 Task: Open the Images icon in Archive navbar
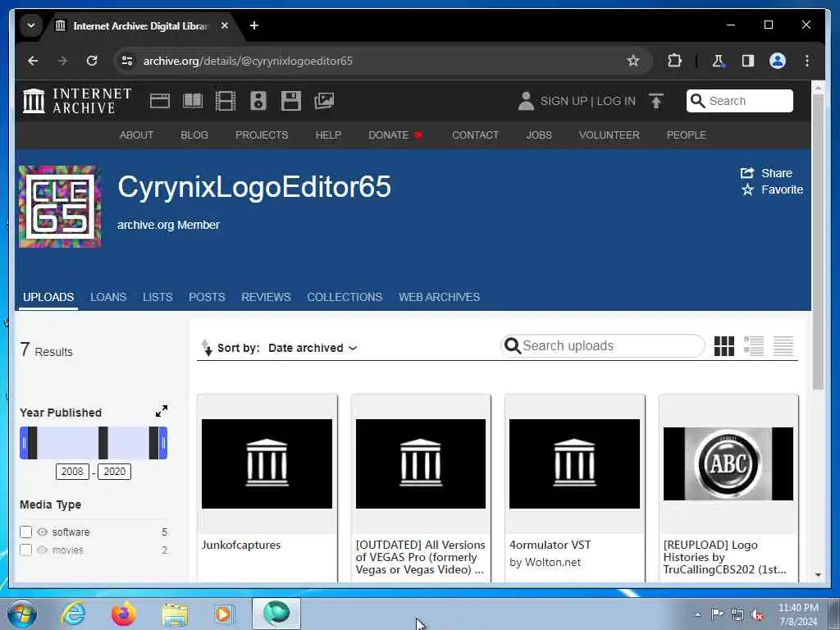(324, 101)
